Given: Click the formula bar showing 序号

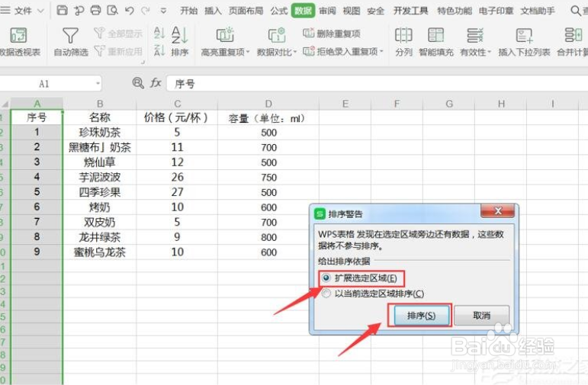Looking at the screenshot, I should click(377, 83).
